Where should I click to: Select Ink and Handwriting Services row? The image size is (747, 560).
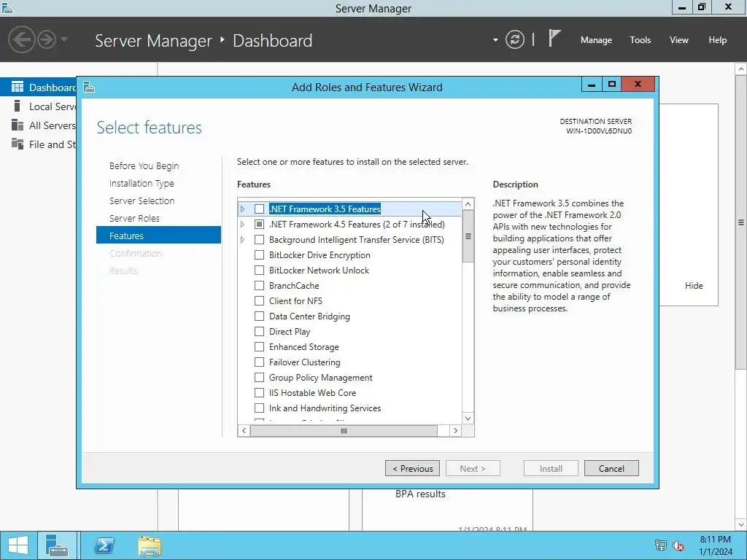(325, 408)
